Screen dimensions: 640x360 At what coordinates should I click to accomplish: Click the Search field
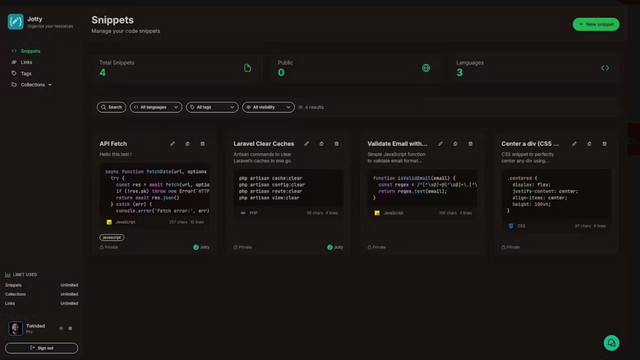point(111,107)
